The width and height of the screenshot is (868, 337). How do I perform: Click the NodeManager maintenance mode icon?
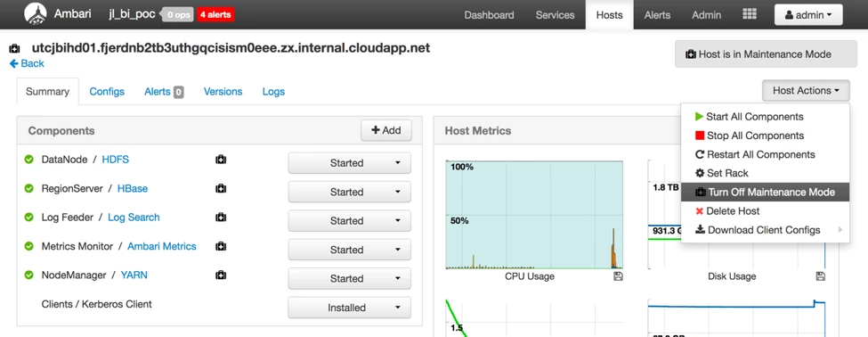click(220, 275)
